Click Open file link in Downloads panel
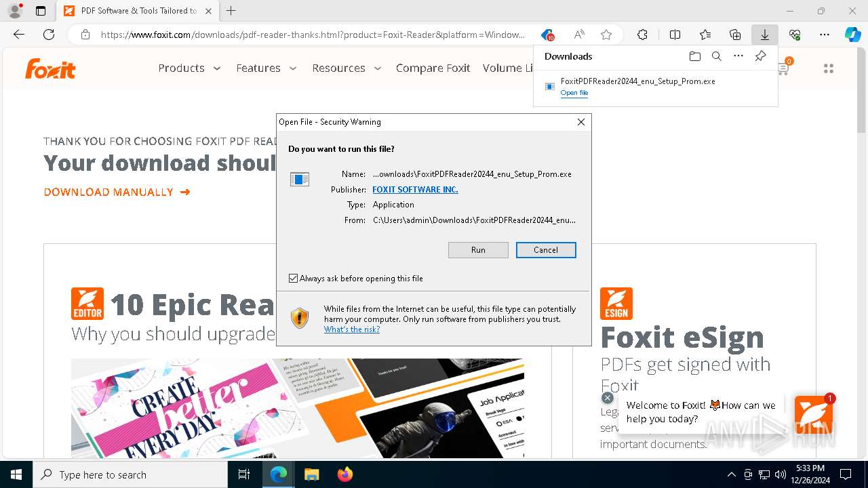Image resolution: width=868 pixels, height=488 pixels. pyautogui.click(x=574, y=93)
